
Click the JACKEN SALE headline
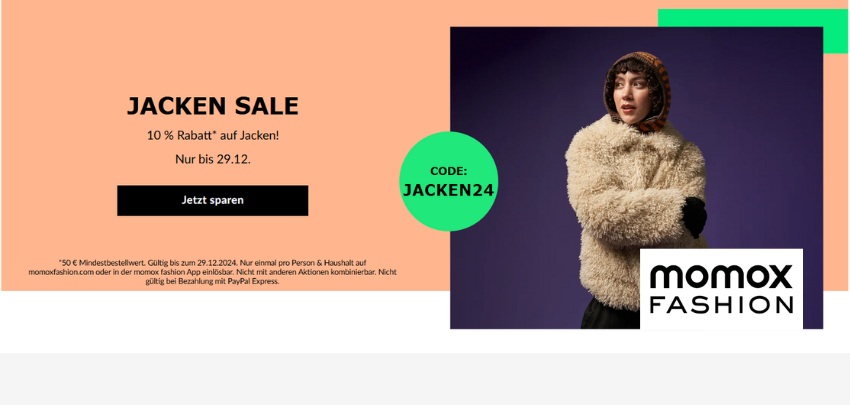click(212, 106)
